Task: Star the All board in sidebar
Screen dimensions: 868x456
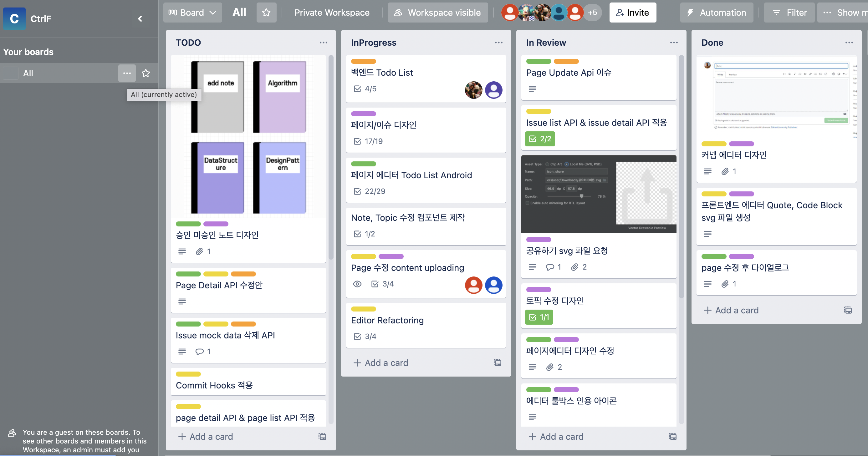Action: (x=146, y=73)
